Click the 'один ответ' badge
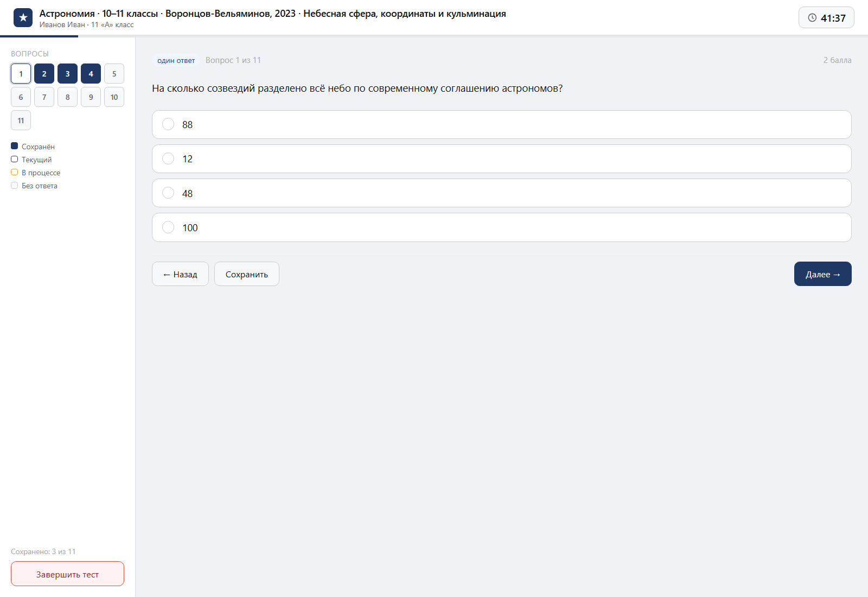Viewport: 868px width, 597px height. [176, 60]
